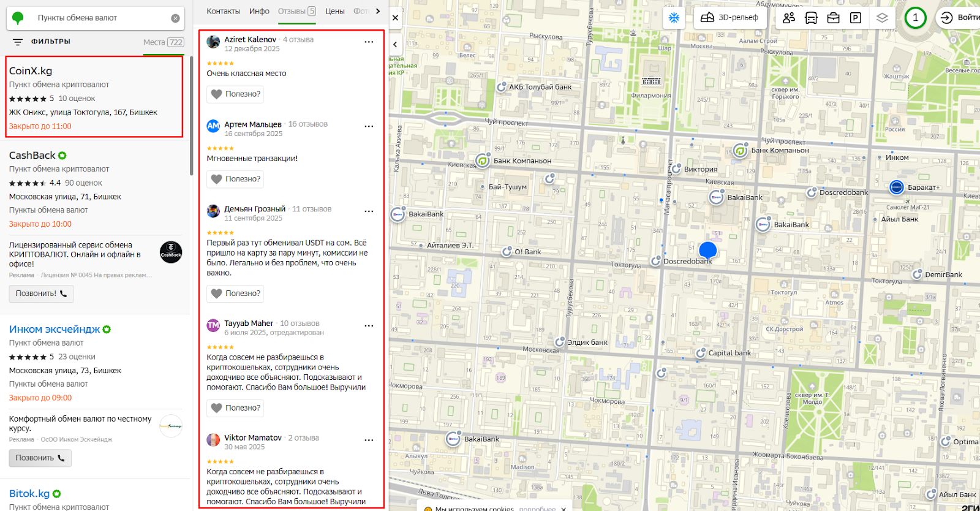
Task: Open the Цены tab
Action: click(334, 11)
